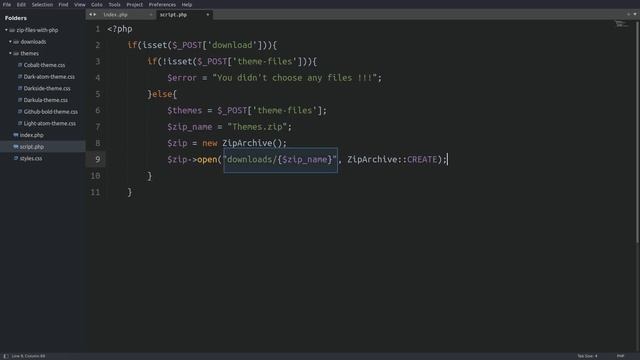The height and width of the screenshot is (360, 640).
Task: Click the Darkula-theme.css file icon
Action: (20, 100)
